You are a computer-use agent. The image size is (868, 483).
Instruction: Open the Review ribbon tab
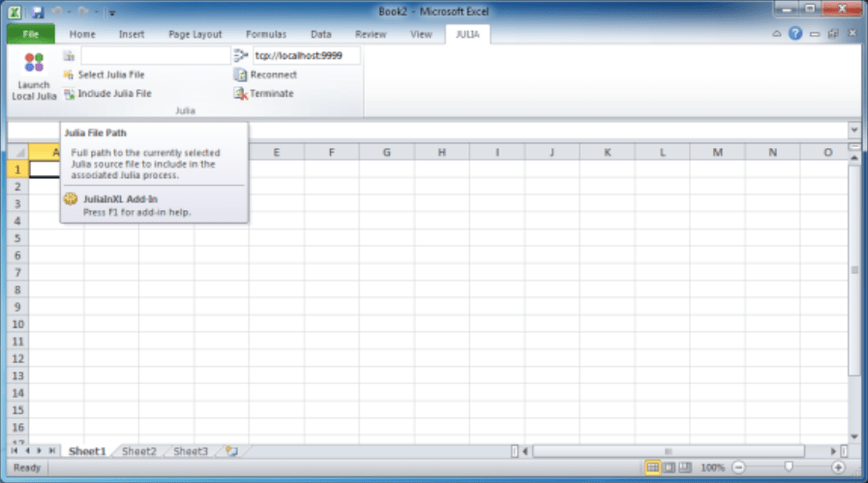(371, 34)
